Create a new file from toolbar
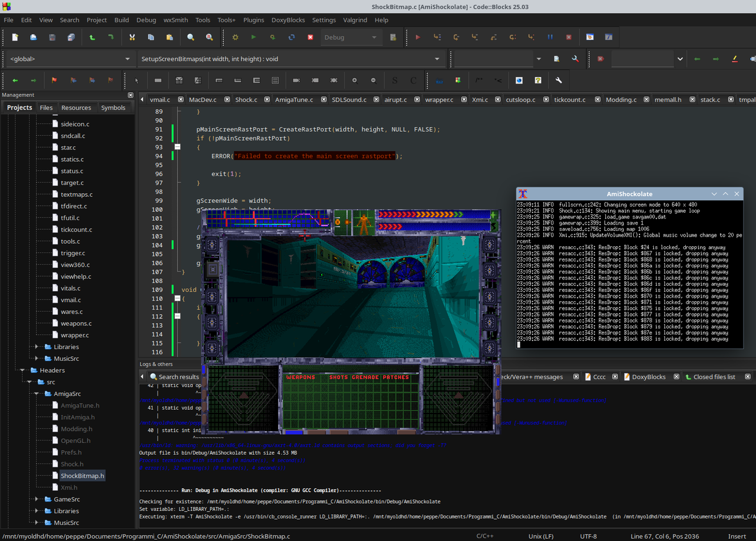 point(15,37)
